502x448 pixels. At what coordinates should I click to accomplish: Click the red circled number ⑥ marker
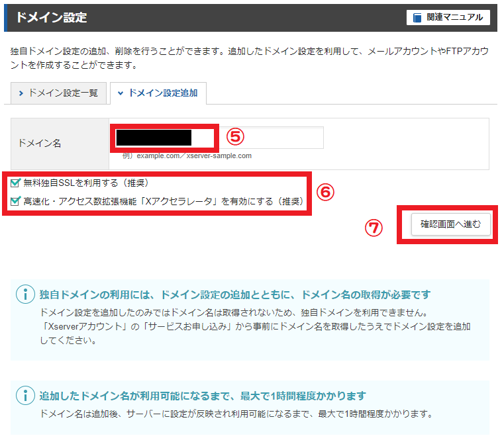coord(325,192)
